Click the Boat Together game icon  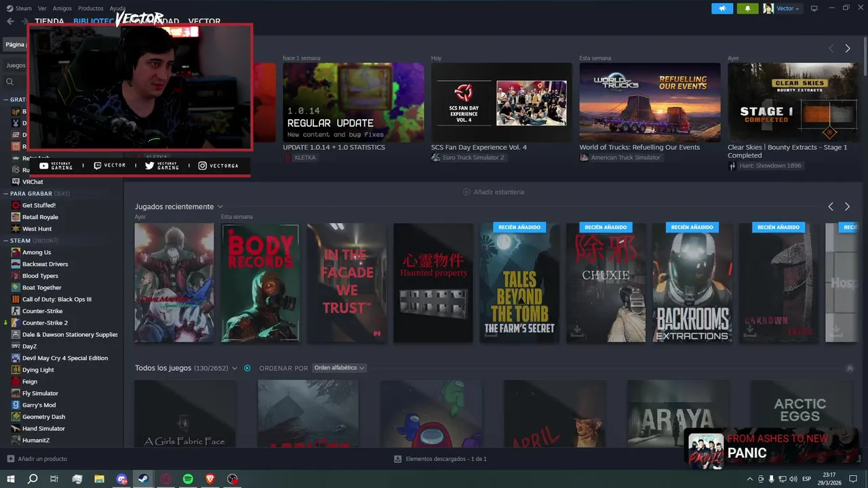coord(16,287)
